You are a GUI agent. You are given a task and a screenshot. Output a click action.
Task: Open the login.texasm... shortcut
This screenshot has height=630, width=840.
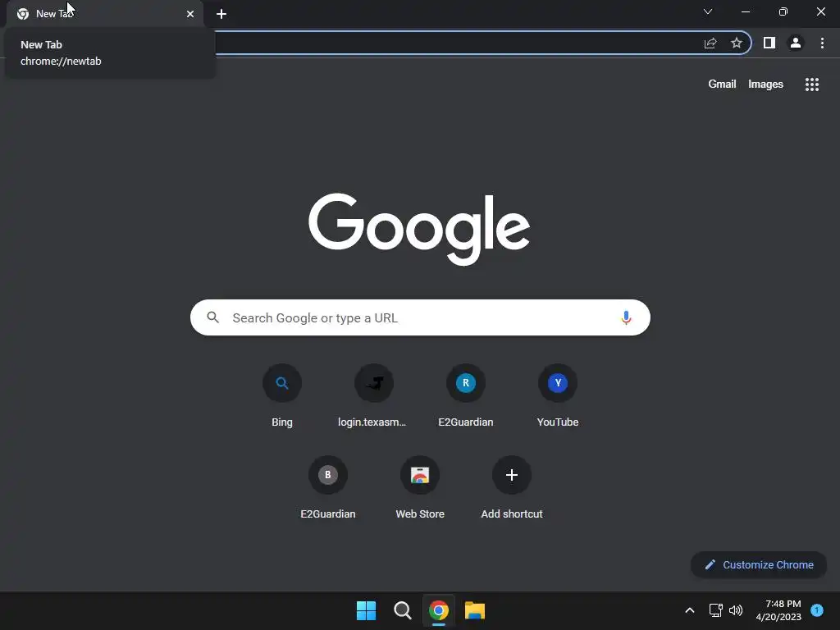pos(373,395)
